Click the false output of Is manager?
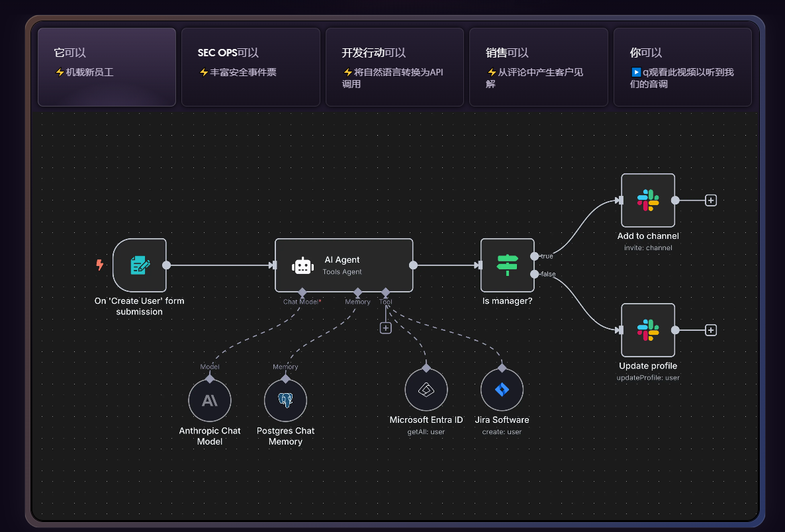Viewport: 785px width, 532px height. (535, 274)
